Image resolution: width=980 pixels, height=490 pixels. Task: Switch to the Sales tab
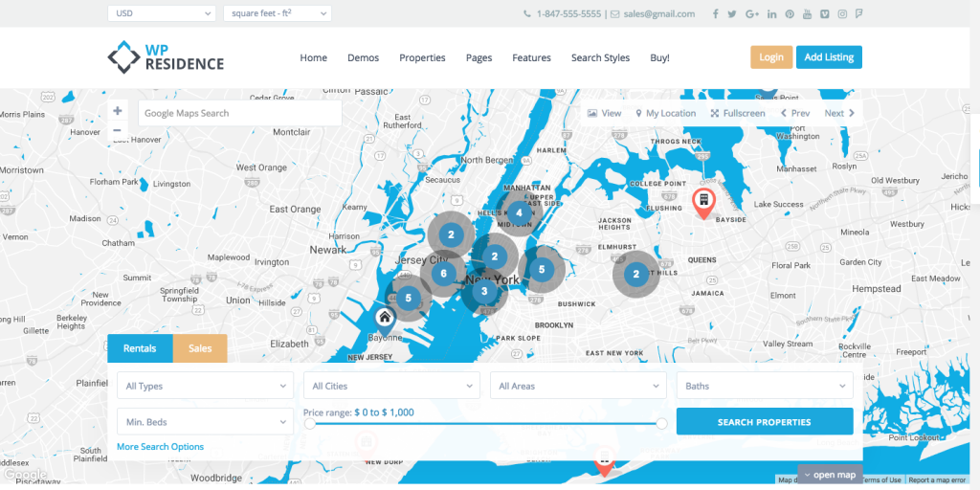pos(200,348)
